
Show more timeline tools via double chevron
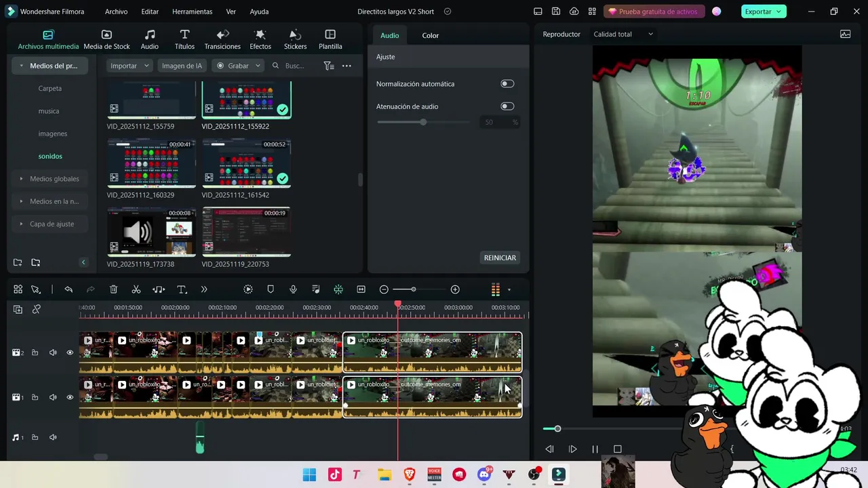(x=204, y=289)
